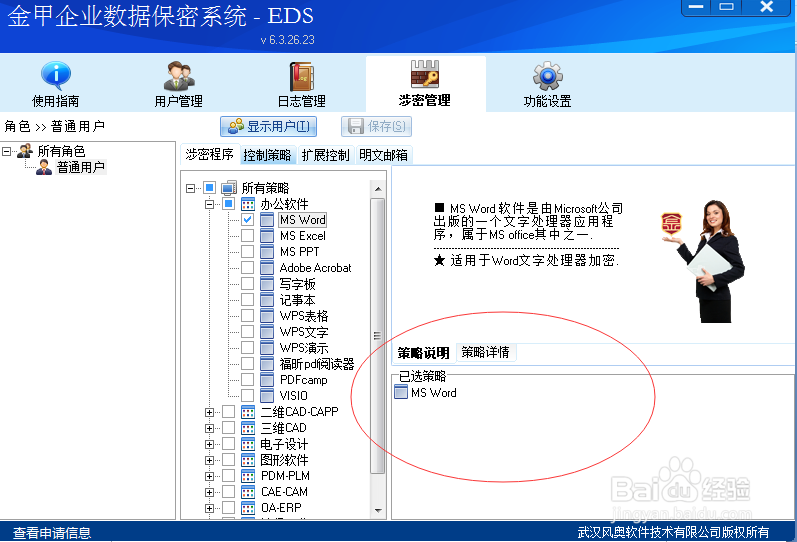Image resolution: width=797 pixels, height=542 pixels.
Task: Click the 二维CAD-CAPP category icon
Action: tap(248, 412)
